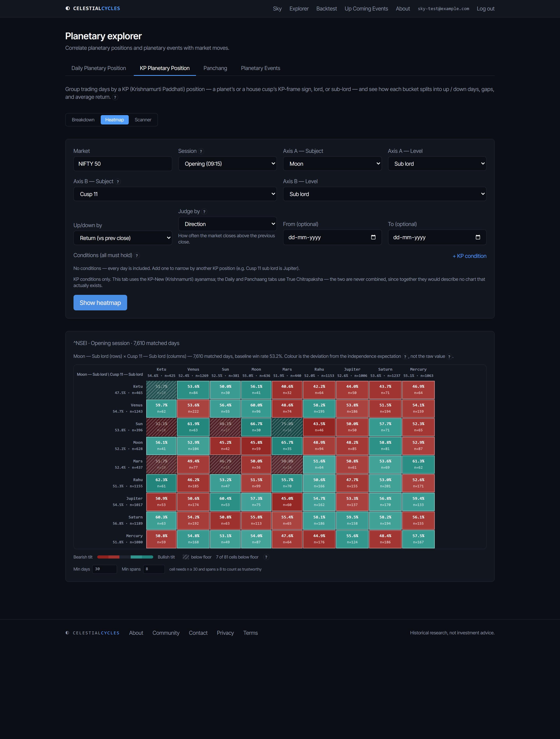Click help icon next to '7 of 81 cells below floor'
This screenshot has width=560, height=739.
pyautogui.click(x=266, y=557)
